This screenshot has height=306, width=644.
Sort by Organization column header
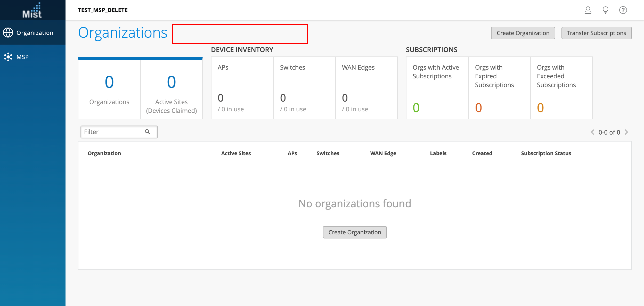tap(104, 153)
